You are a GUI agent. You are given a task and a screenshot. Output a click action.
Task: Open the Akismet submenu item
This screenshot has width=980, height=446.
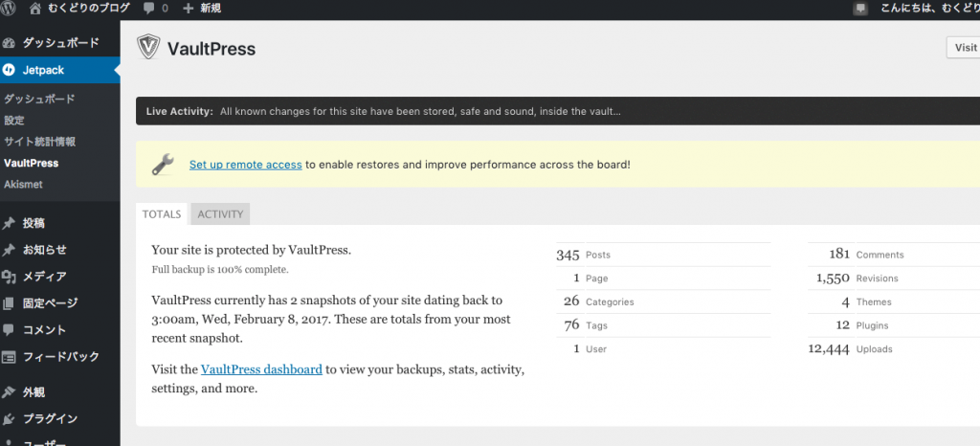coord(23,185)
